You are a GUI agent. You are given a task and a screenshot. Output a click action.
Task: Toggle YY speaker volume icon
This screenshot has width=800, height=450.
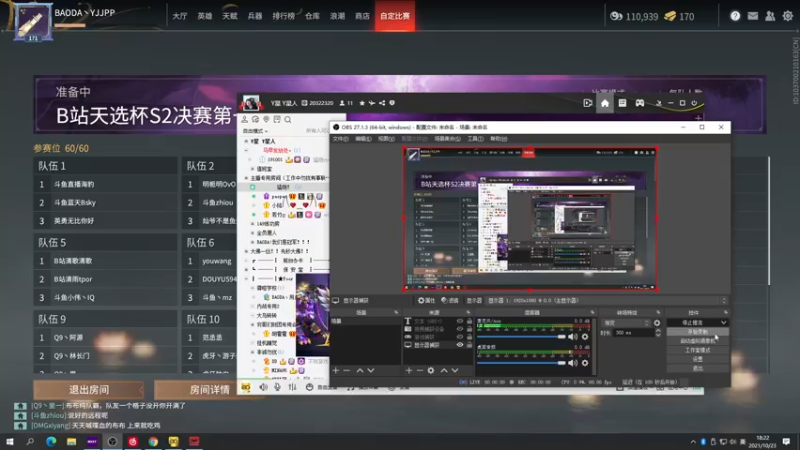click(x=263, y=387)
